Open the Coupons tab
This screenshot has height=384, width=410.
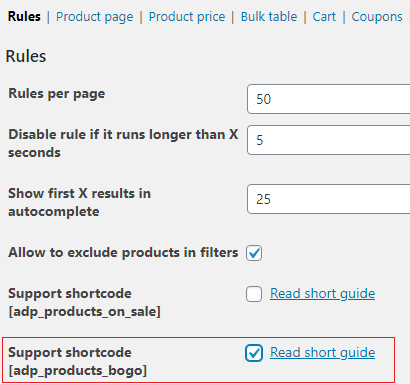pos(377,17)
